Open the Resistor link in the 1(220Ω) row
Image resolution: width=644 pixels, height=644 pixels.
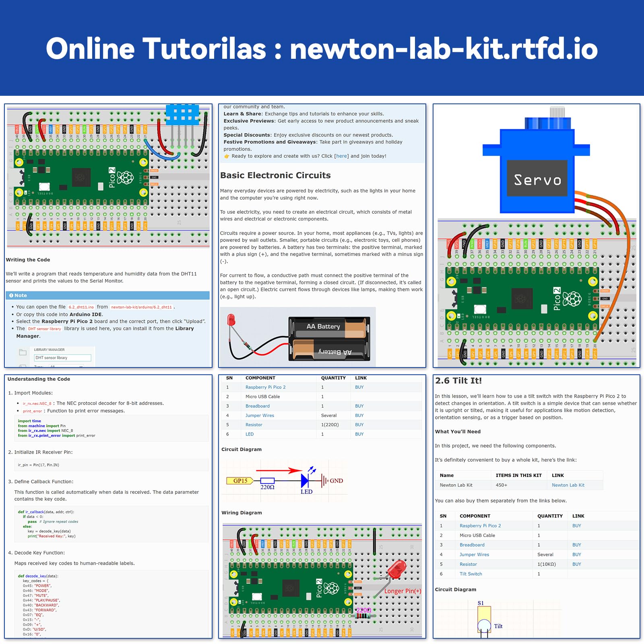[254, 425]
